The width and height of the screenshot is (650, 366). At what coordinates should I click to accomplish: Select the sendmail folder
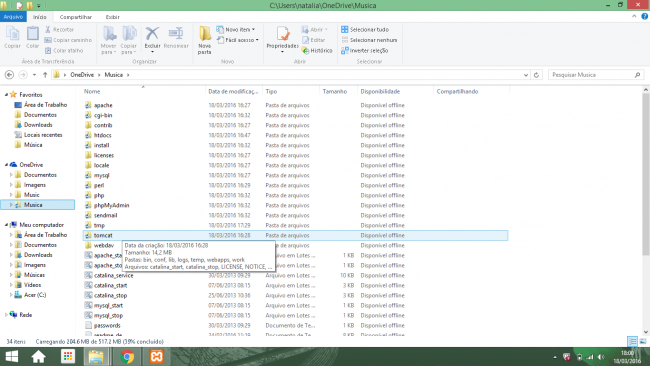point(105,215)
